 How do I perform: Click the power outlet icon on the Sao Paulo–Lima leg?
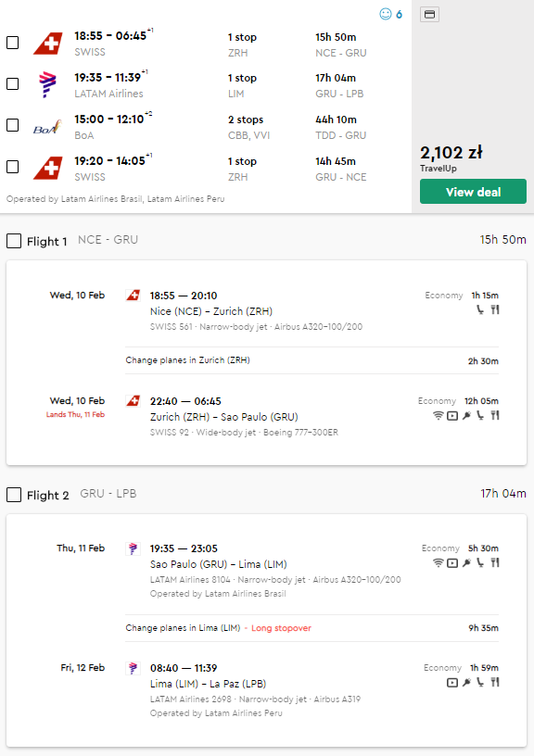pyautogui.click(x=466, y=562)
